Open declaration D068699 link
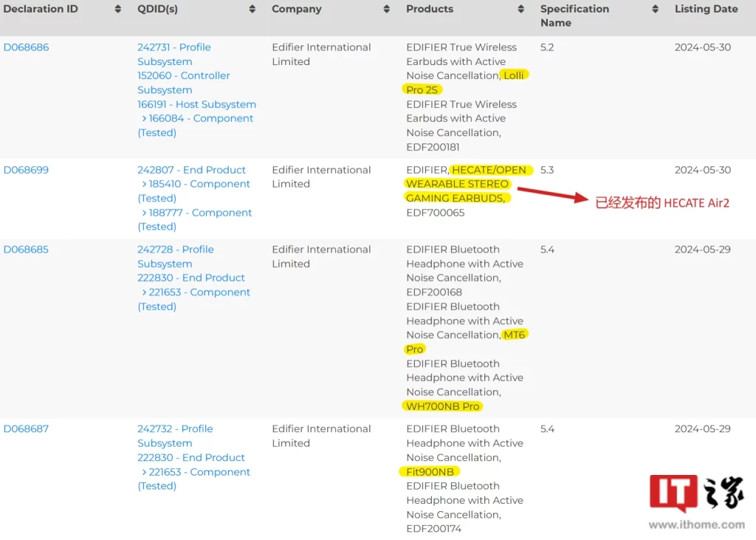The image size is (756, 540). point(26,170)
